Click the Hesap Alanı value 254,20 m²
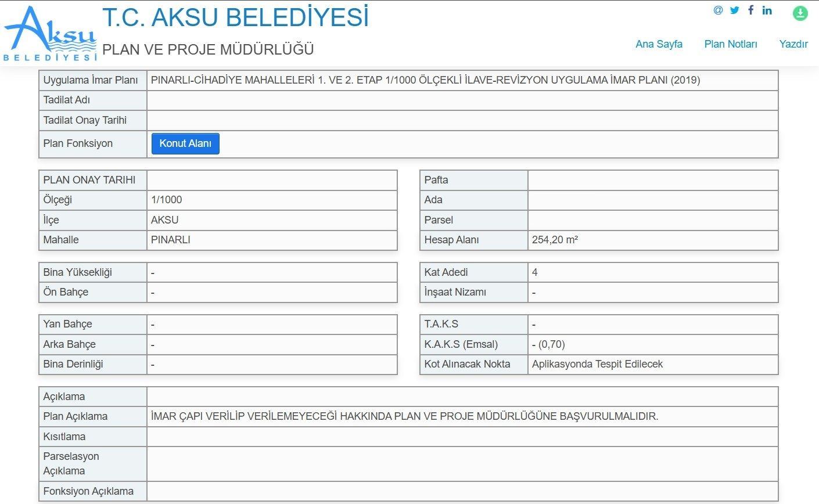This screenshot has height=504, width=819. [x=555, y=240]
